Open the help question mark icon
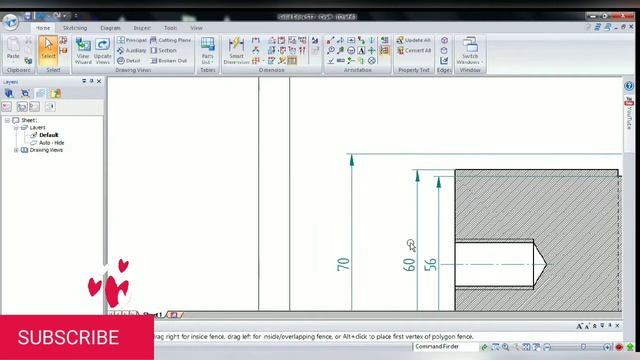The height and width of the screenshot is (360, 640). click(629, 86)
